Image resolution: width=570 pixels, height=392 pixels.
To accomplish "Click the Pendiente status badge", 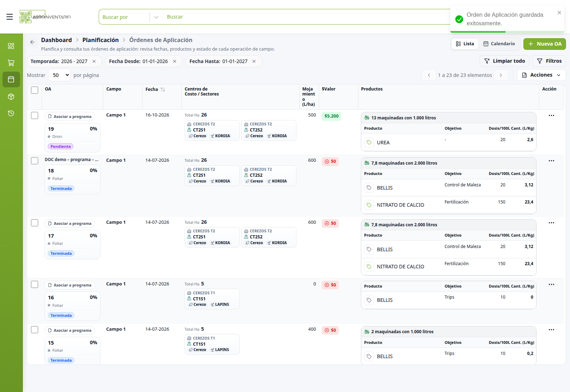I will (61, 146).
